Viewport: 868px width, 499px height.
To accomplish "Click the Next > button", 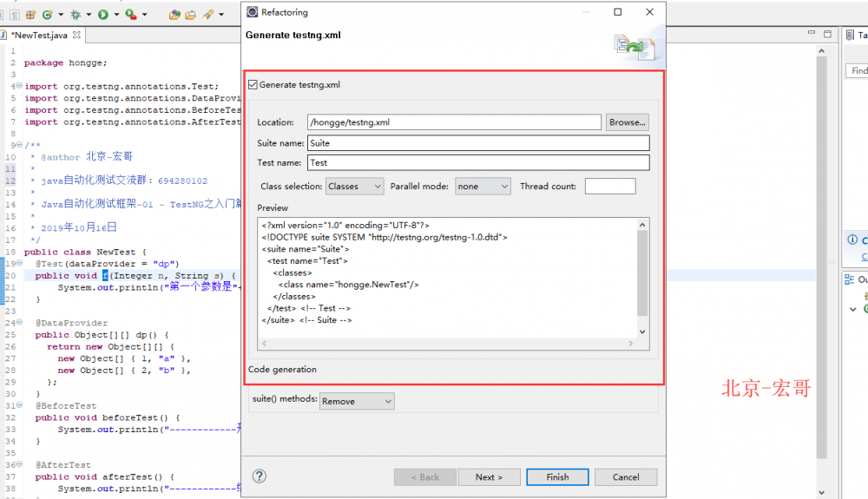I will [x=489, y=477].
